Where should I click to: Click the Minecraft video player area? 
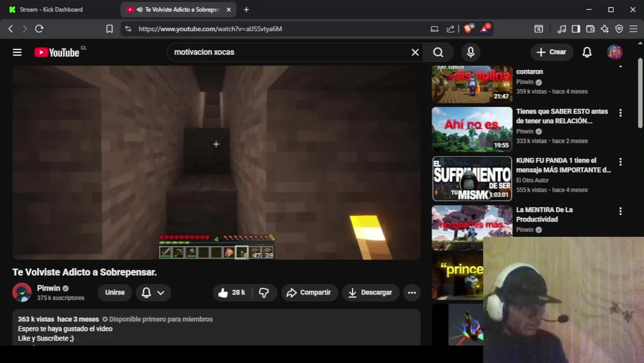216,162
